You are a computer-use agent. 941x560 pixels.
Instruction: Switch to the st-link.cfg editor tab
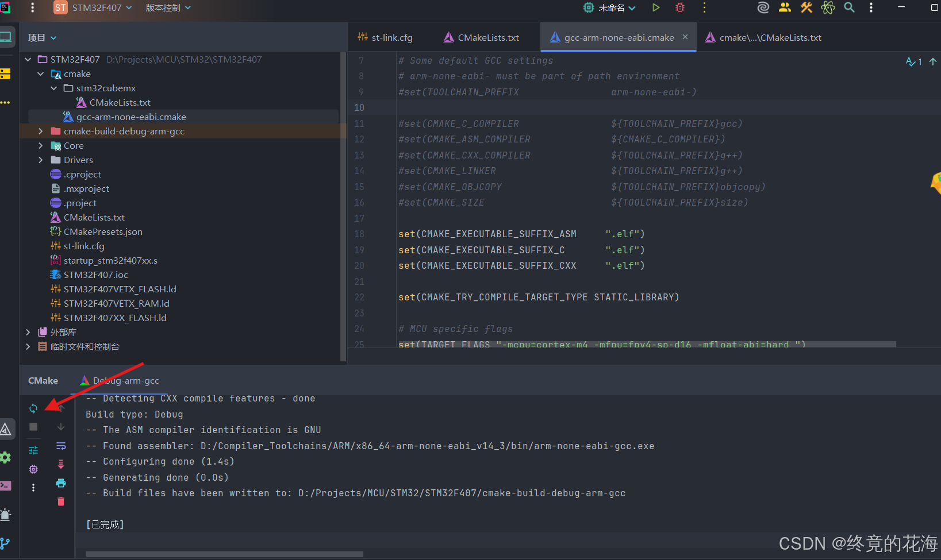point(385,37)
